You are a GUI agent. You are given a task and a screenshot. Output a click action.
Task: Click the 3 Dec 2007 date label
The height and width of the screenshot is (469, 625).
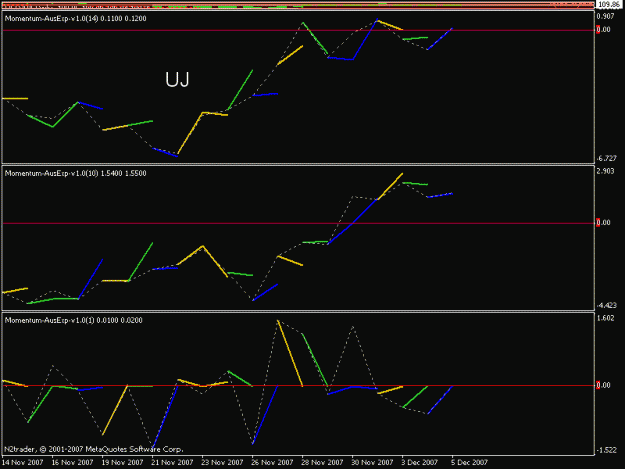(419, 462)
